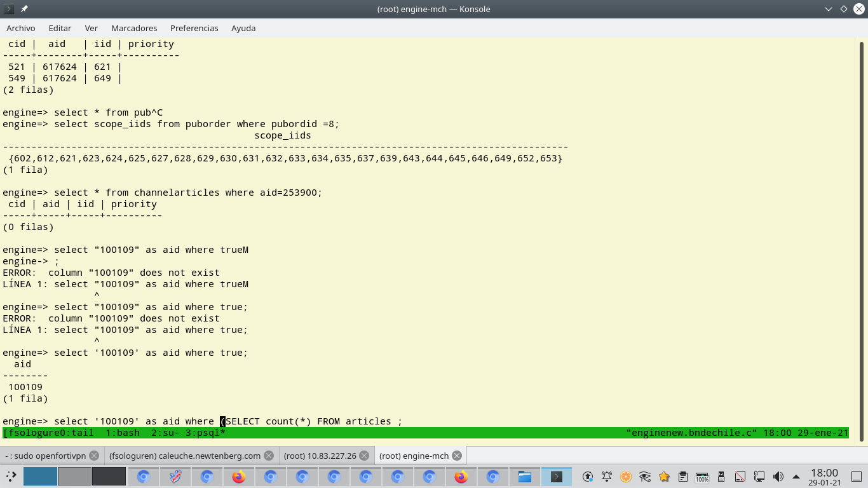Open the Archivo menu

click(x=21, y=28)
